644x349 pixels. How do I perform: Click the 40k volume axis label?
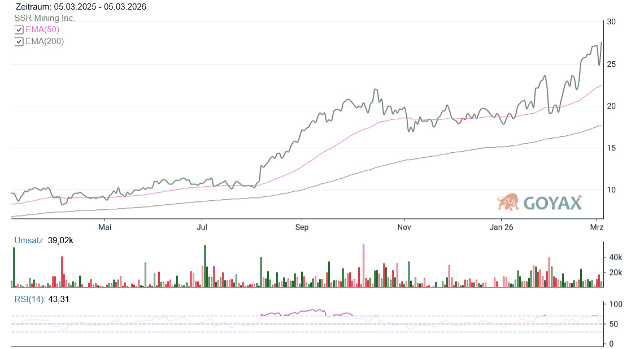click(614, 257)
